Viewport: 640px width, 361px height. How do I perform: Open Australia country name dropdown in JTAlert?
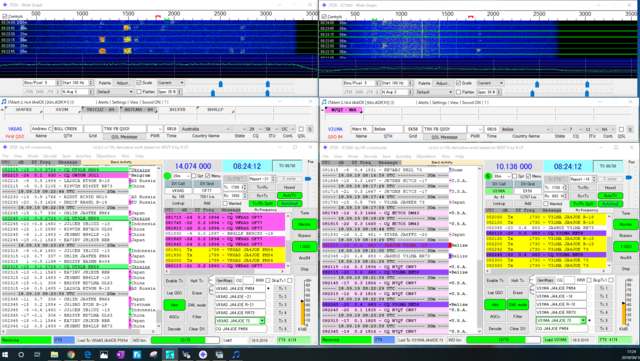pyautogui.click(x=206, y=129)
